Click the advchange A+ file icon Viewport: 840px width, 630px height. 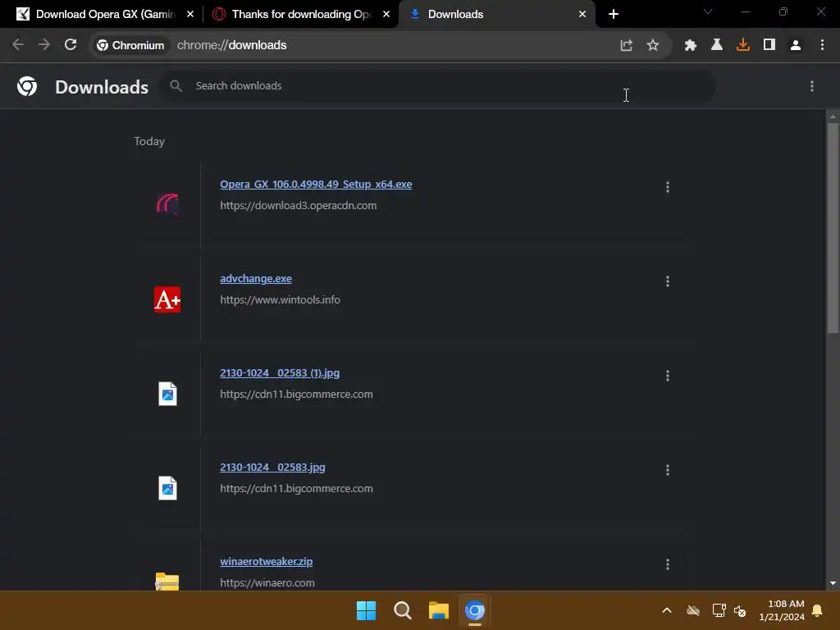[167, 299]
